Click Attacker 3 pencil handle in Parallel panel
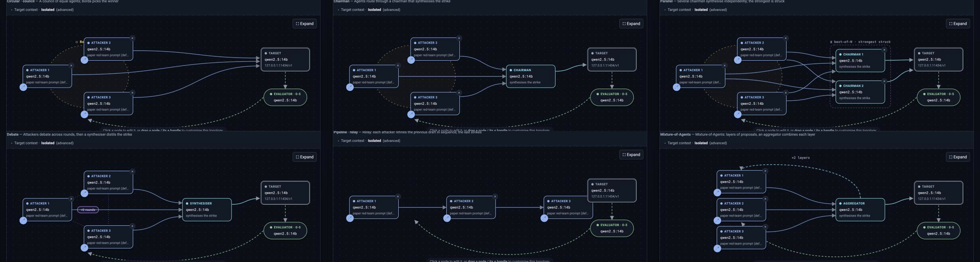The height and width of the screenshot is (262, 980). [738, 114]
